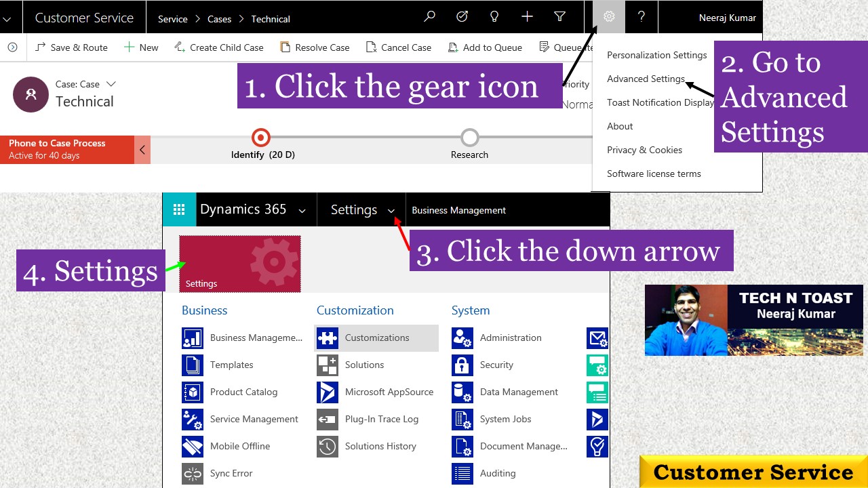Open Solutions in Customization list
The height and width of the screenshot is (488, 868).
351,365
